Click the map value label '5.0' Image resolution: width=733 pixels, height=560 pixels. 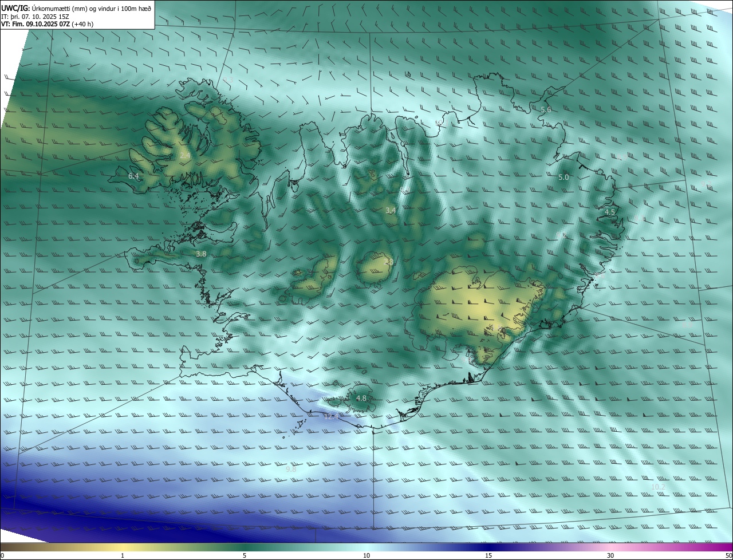point(563,178)
